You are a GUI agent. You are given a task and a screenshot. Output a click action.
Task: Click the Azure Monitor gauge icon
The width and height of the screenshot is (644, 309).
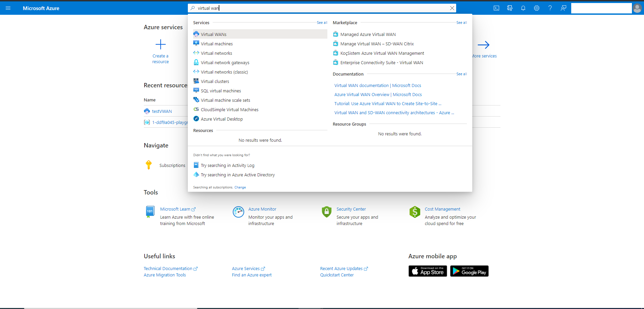(238, 212)
